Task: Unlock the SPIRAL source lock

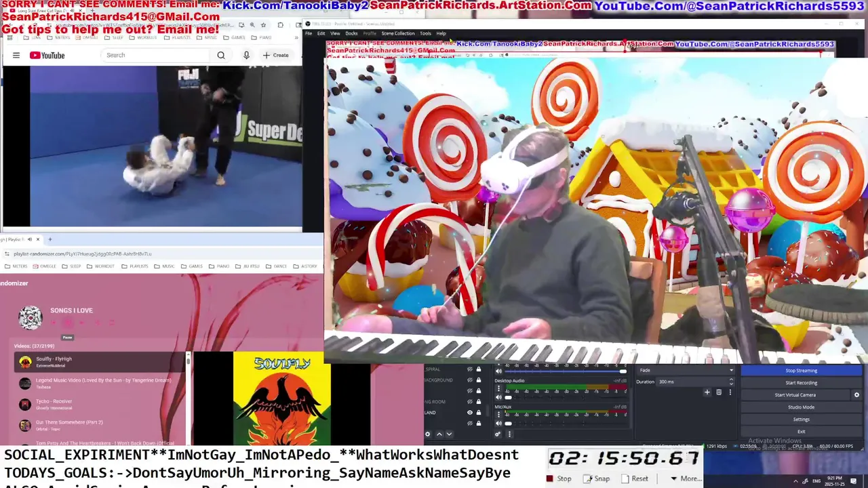Action: tap(479, 369)
